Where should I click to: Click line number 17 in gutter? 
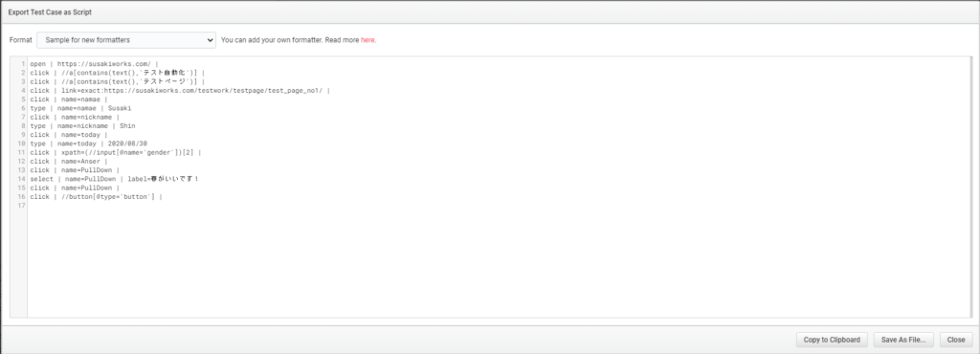(22, 206)
